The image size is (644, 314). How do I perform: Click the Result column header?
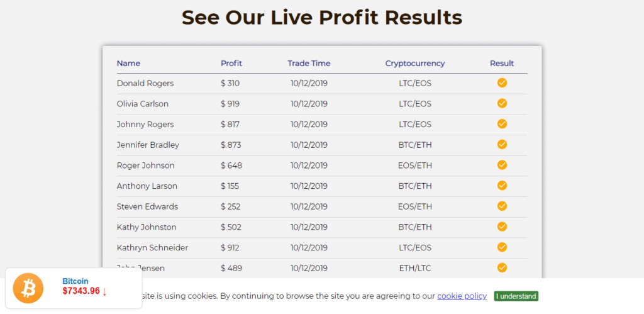point(502,64)
